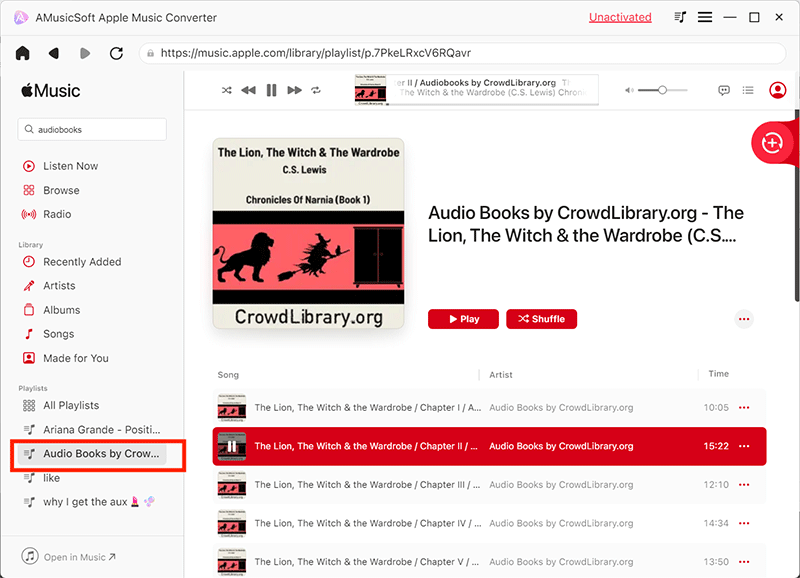Click the now playing thumbnail in player
The image size is (800, 578).
370,90
